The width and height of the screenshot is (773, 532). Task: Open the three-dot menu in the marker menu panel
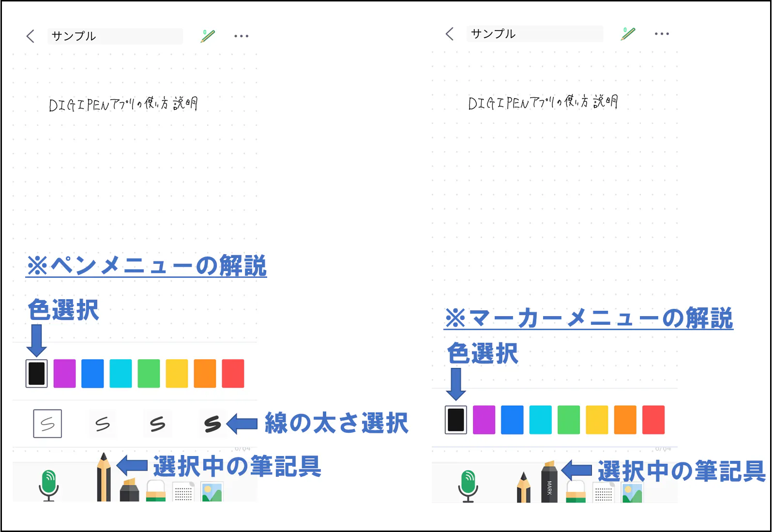[661, 34]
